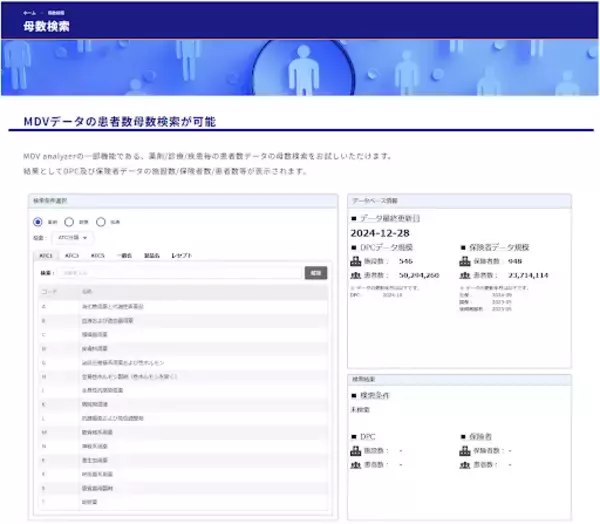Click the date value 2024-12-28
Screen dimensions: 600x524
pyautogui.click(x=380, y=233)
